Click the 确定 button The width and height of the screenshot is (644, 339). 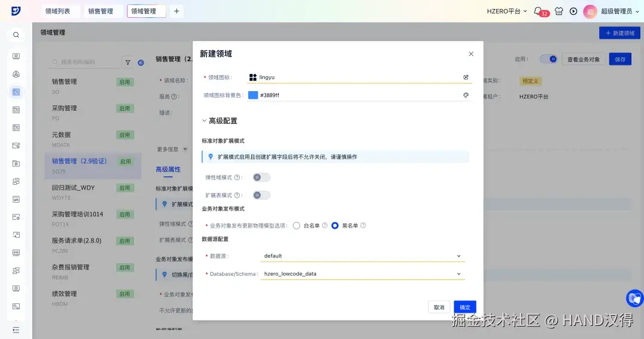coord(465,307)
